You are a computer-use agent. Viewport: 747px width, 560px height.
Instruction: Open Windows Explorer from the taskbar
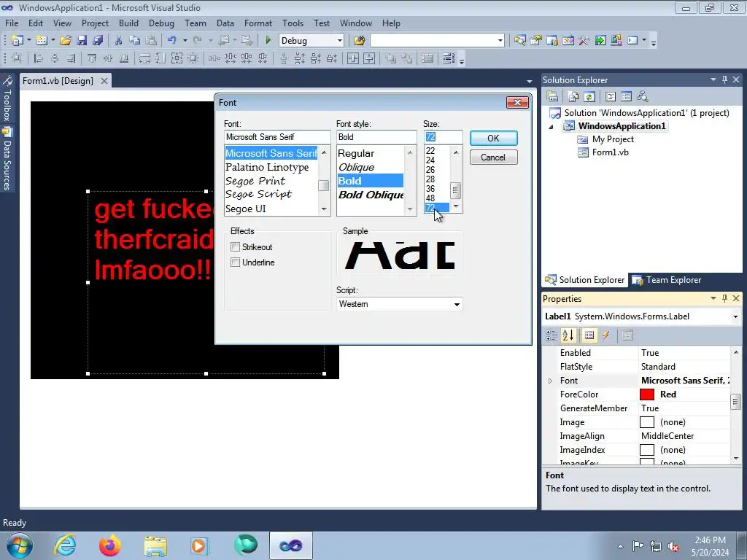pos(155,545)
